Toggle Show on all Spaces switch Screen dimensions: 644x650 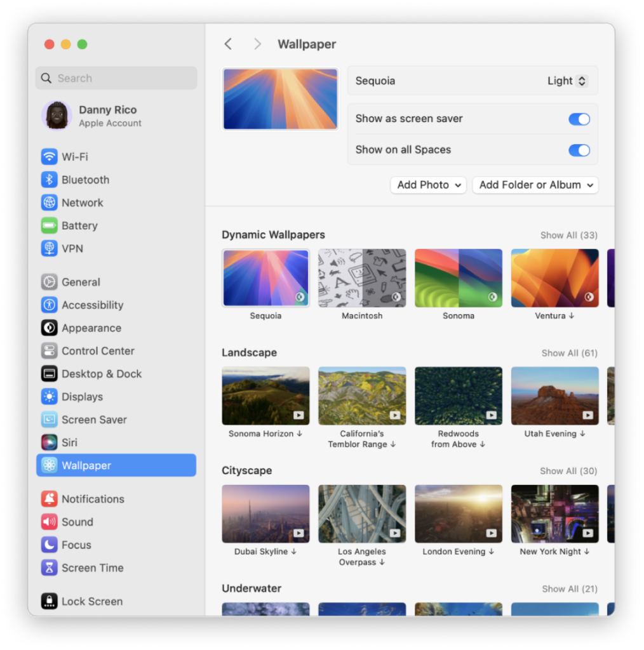point(579,150)
